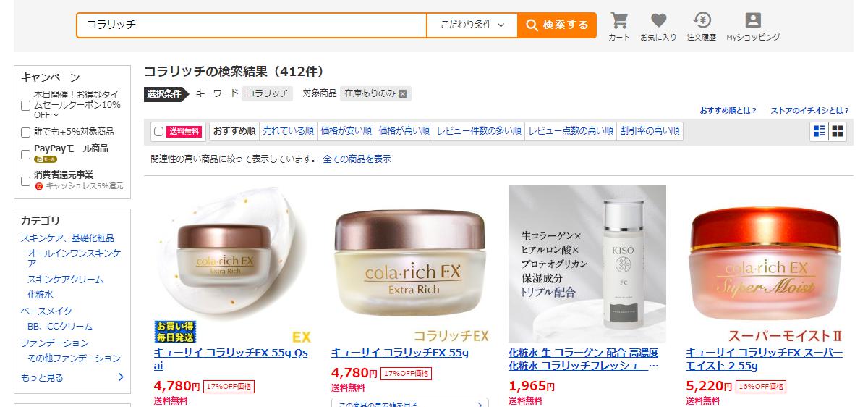Expand もっと見る in the category list

pos(72,377)
